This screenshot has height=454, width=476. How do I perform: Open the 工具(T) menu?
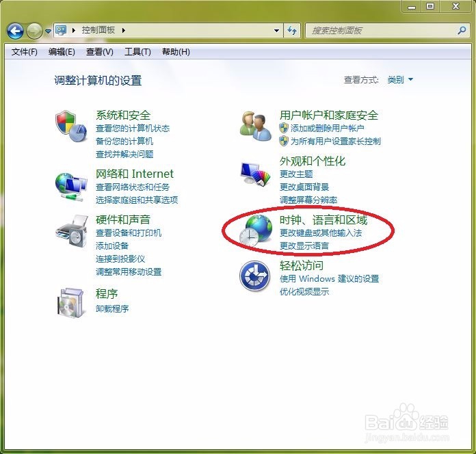(x=137, y=52)
